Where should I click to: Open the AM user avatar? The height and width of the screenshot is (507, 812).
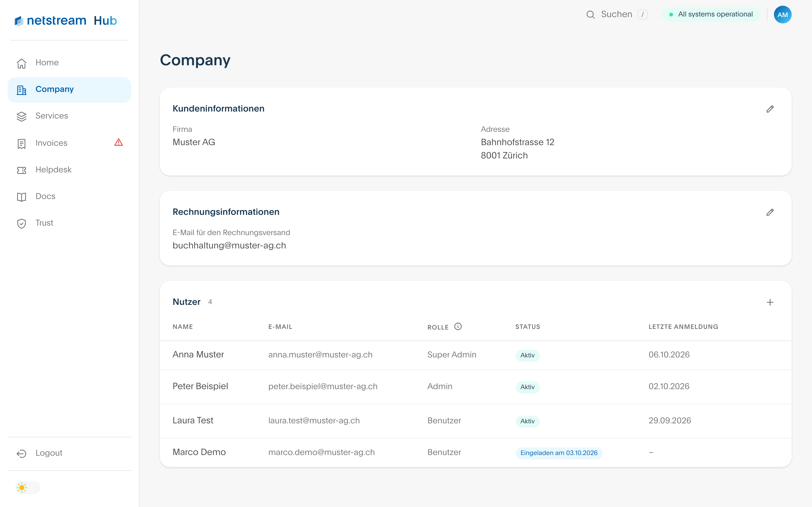point(783,15)
